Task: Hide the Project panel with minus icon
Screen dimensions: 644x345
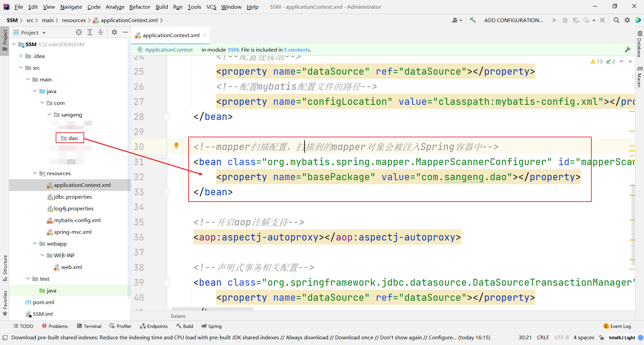Action: 125,32
